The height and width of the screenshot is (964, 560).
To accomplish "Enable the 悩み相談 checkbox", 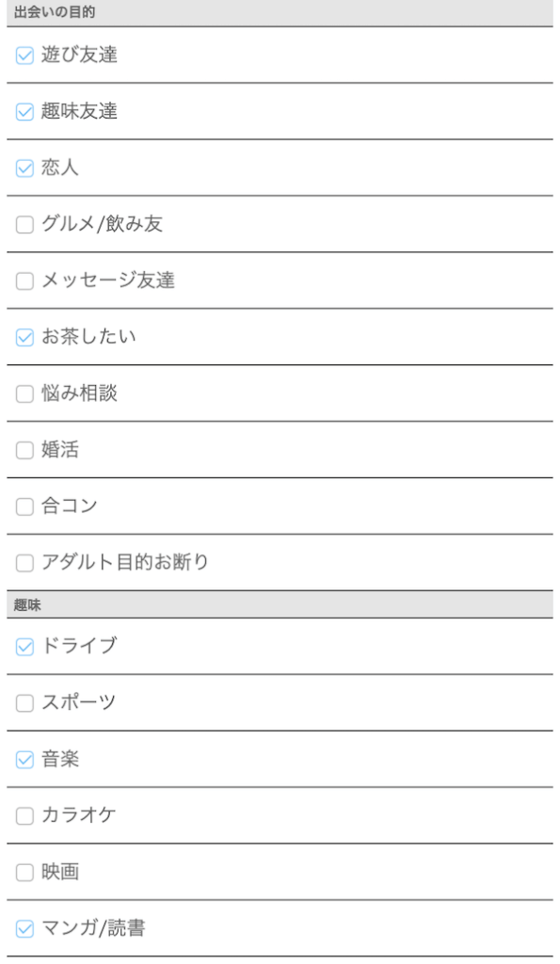I will click(x=24, y=394).
